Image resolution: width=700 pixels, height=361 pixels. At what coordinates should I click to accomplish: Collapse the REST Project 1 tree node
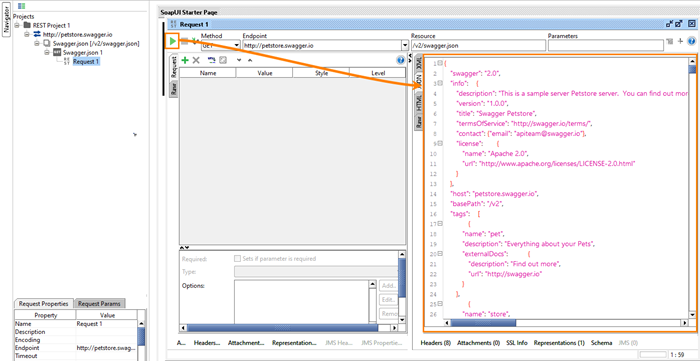pyautogui.click(x=17, y=25)
